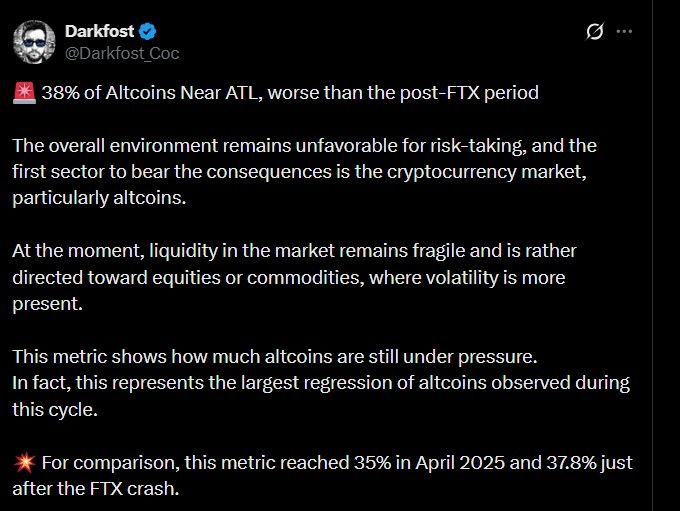
Task: Open the three-dot More options menu
Action: 625,32
